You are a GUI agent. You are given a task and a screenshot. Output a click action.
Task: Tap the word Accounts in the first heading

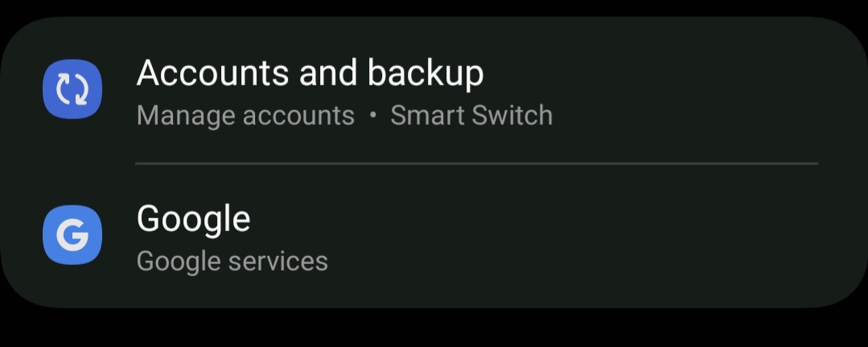[213, 72]
